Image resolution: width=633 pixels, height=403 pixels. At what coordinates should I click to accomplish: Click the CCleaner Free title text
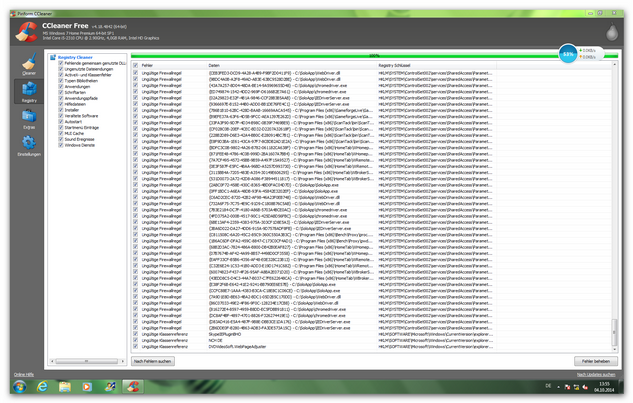65,25
